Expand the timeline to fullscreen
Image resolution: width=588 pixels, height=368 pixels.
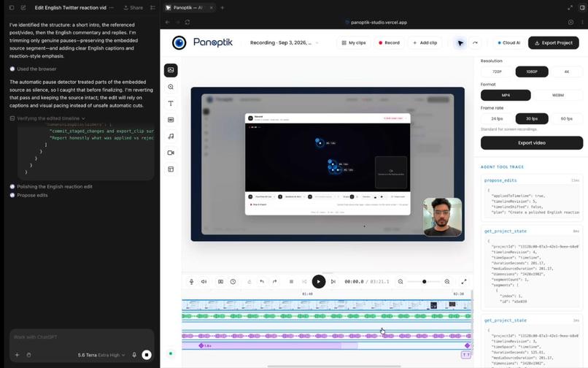point(464,282)
